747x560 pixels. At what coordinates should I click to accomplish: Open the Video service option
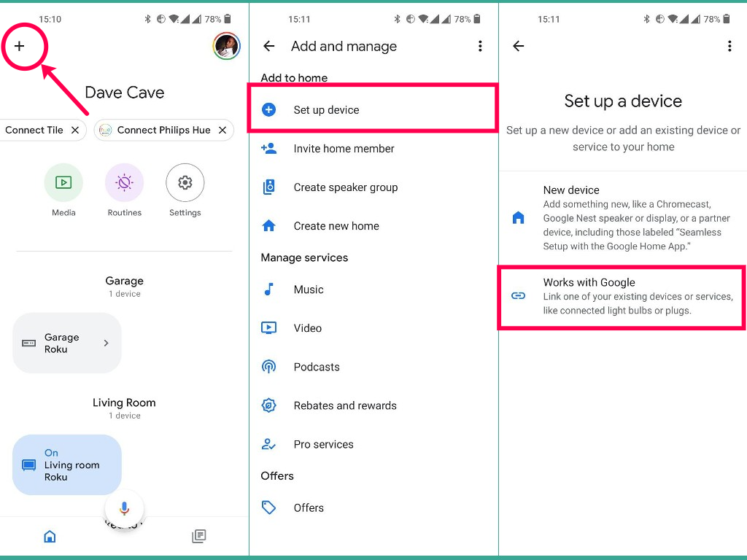(373, 328)
